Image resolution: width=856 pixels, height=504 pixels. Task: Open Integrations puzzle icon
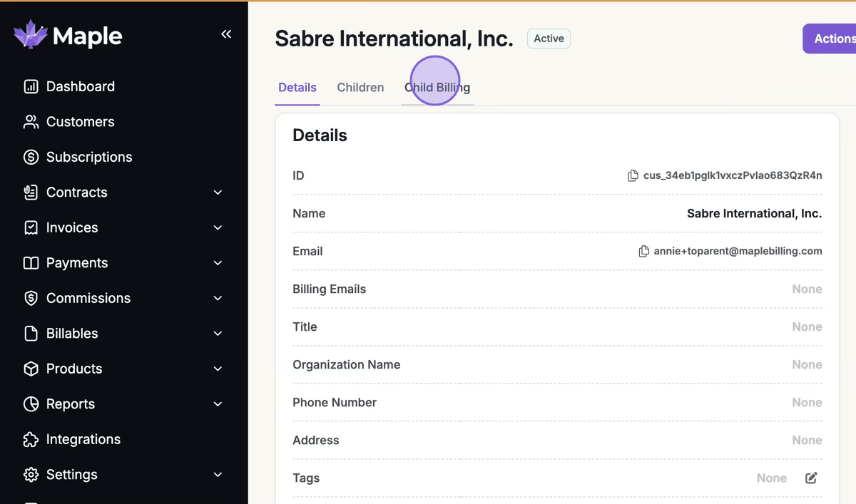pos(31,439)
